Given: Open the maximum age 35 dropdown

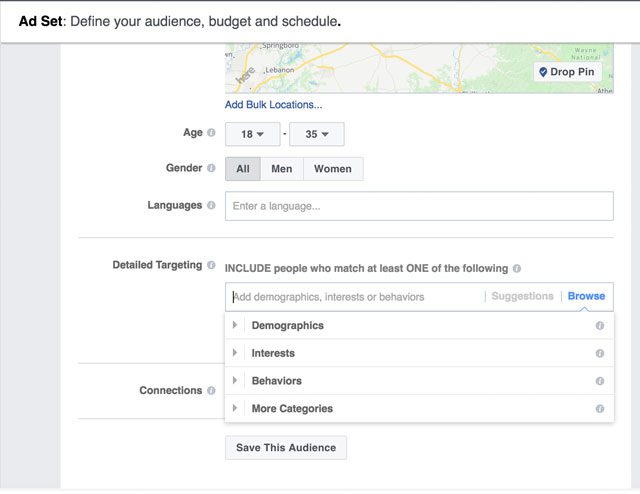Looking at the screenshot, I should (x=316, y=134).
